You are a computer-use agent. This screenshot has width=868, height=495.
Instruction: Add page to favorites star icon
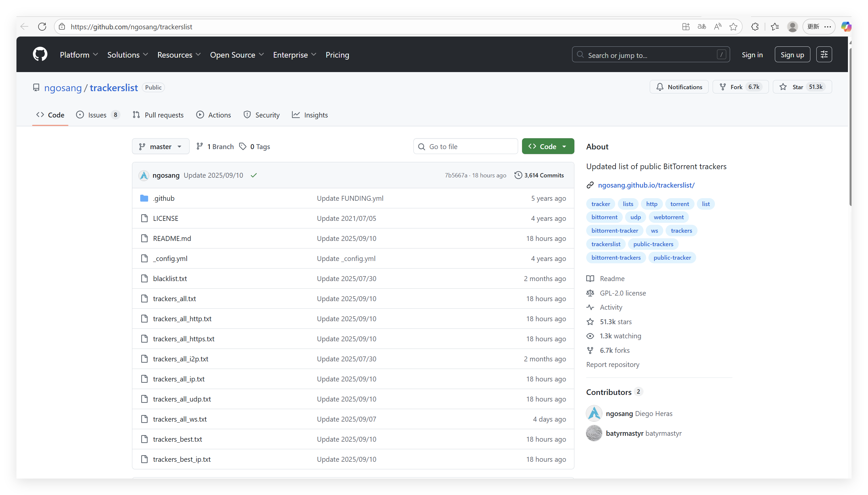coord(733,27)
